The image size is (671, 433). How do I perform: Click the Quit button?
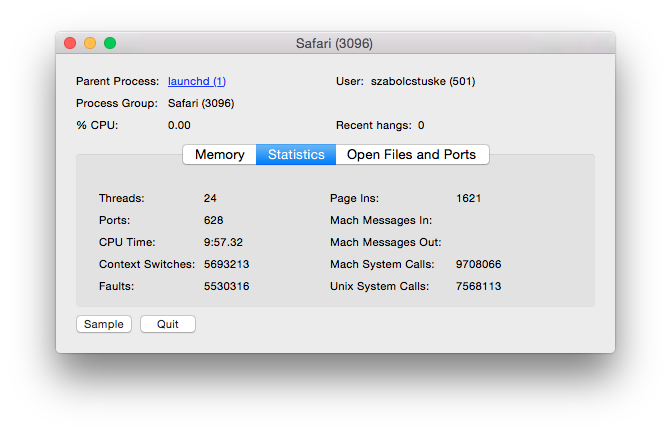[168, 324]
